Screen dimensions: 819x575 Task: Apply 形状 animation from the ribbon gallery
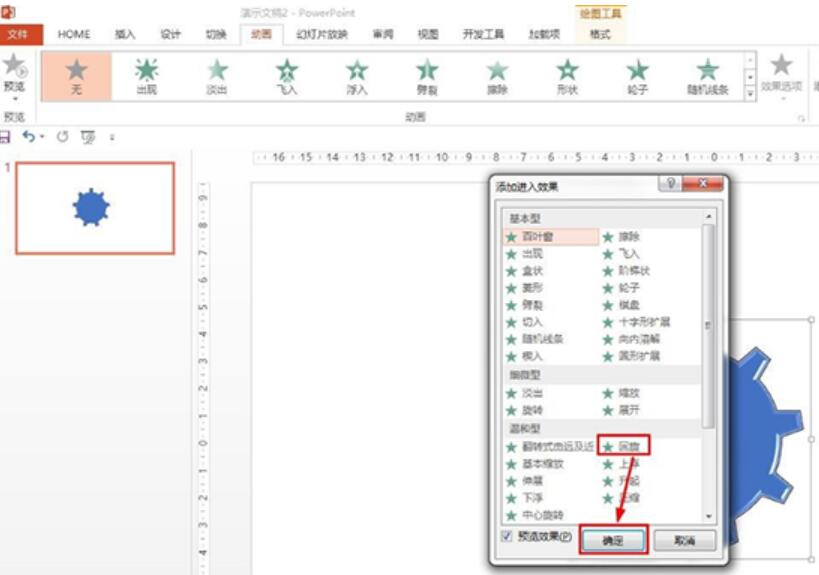(567, 76)
